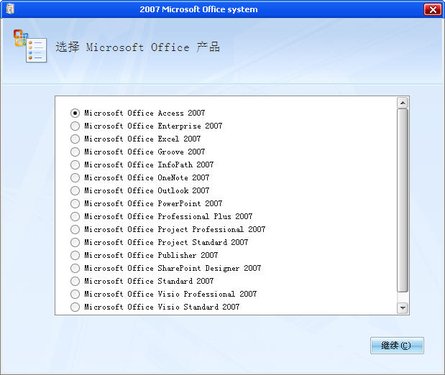
Task: Click the product list scroll up arrow
Action: pyautogui.click(x=403, y=103)
